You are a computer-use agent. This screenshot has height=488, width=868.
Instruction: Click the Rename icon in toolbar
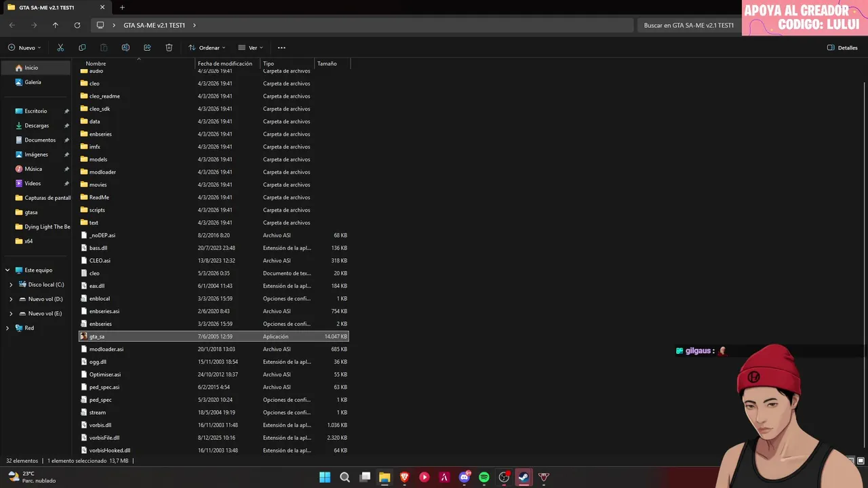125,47
